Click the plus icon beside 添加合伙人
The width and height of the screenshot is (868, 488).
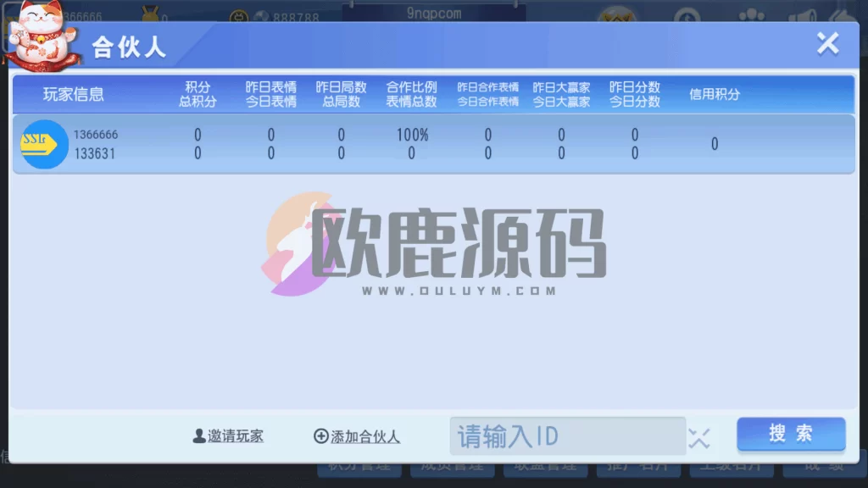(322, 435)
